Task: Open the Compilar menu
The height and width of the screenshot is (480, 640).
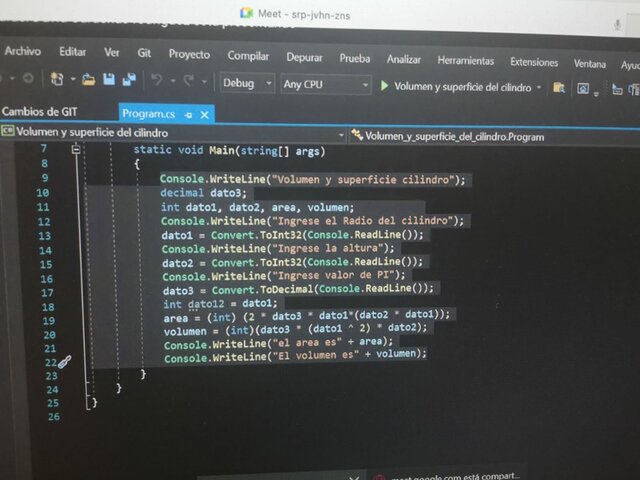Action: 248,56
